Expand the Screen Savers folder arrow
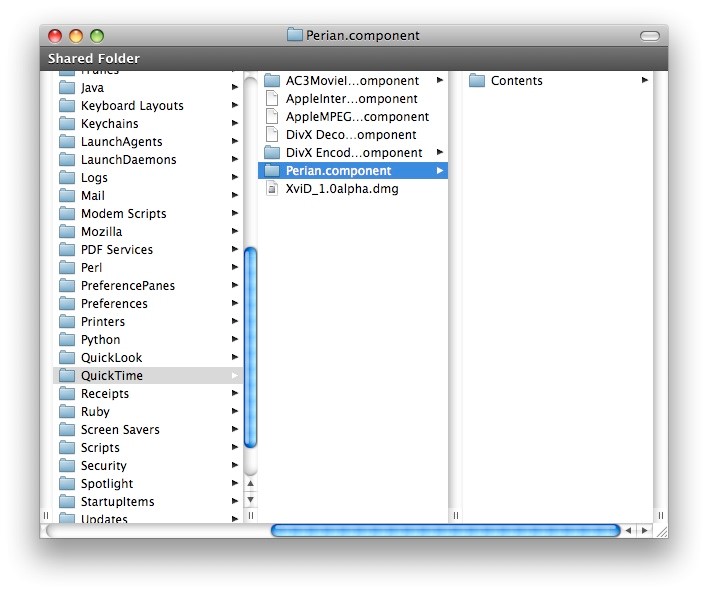This screenshot has height=593, width=708. 234,429
